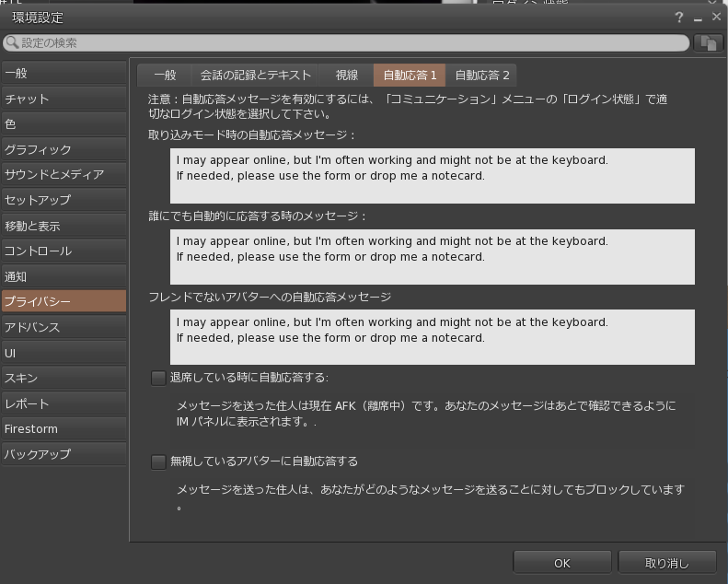Open the スキン sidebar category
The image size is (728, 584).
pyautogui.click(x=64, y=378)
